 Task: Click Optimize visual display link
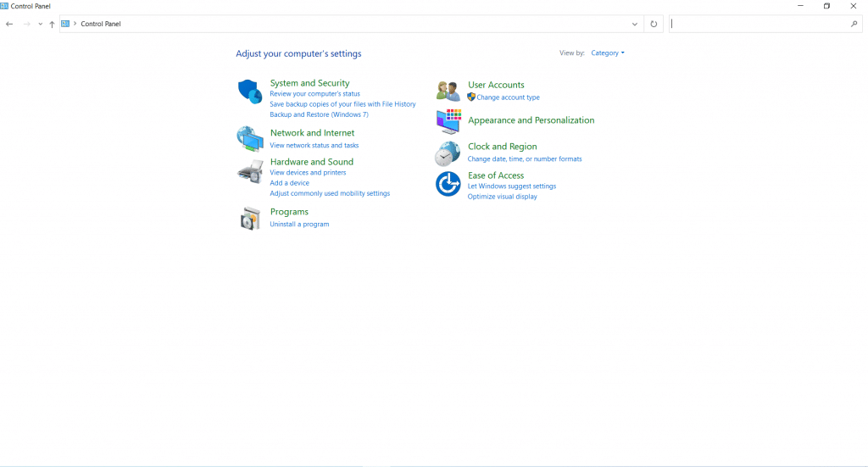(502, 197)
